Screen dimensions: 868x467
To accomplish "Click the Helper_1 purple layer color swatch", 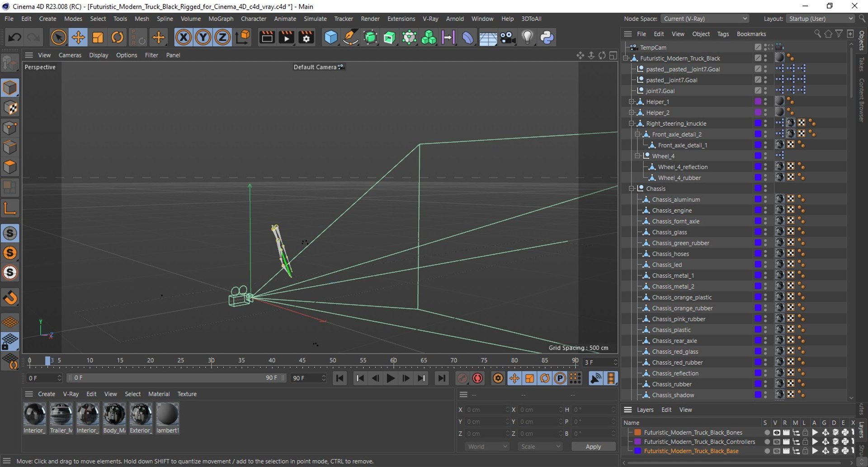I will click(758, 102).
